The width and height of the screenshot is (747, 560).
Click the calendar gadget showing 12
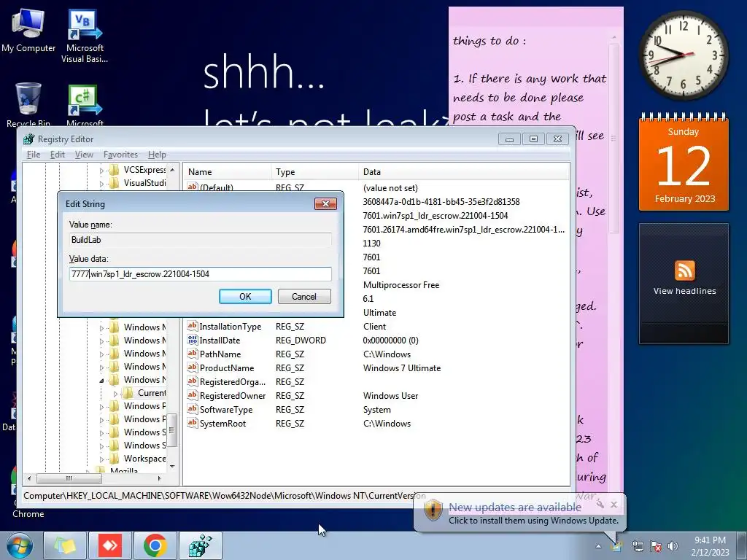[684, 163]
